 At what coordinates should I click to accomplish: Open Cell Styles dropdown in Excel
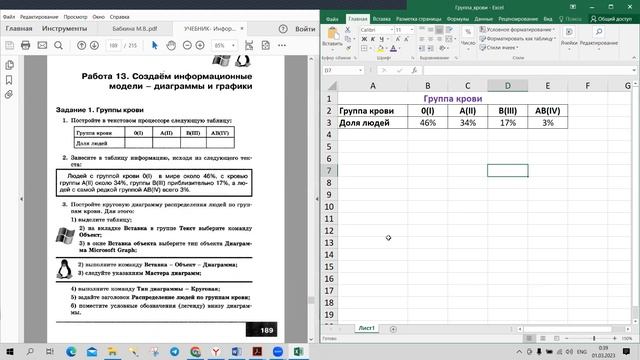coord(499,47)
